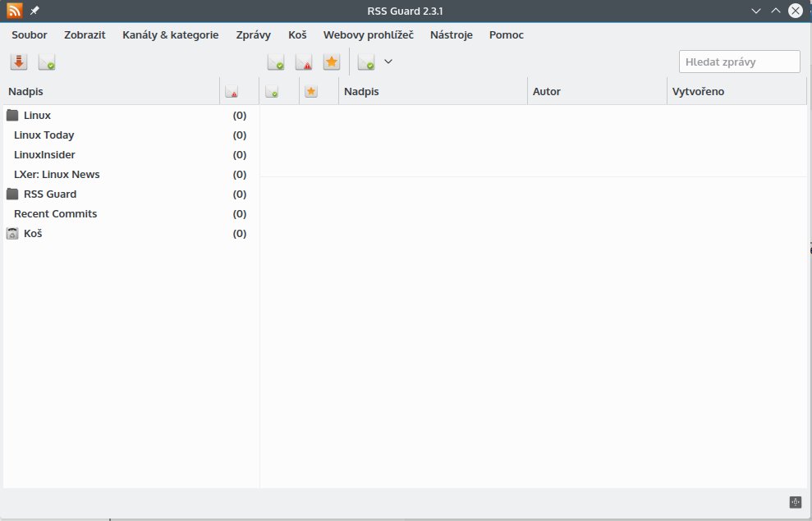Click the RSS Guard category folder icon
Image resolution: width=812 pixels, height=521 pixels.
pos(12,194)
